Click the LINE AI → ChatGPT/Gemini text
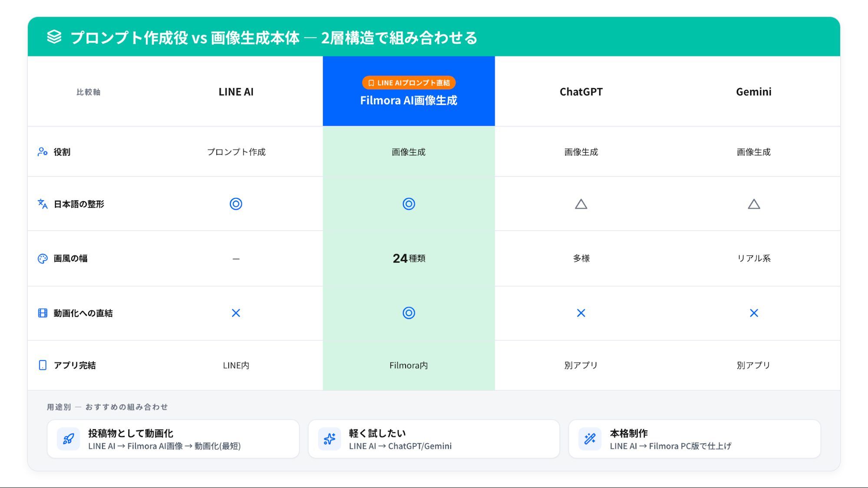This screenshot has height=488, width=868. coord(400,446)
